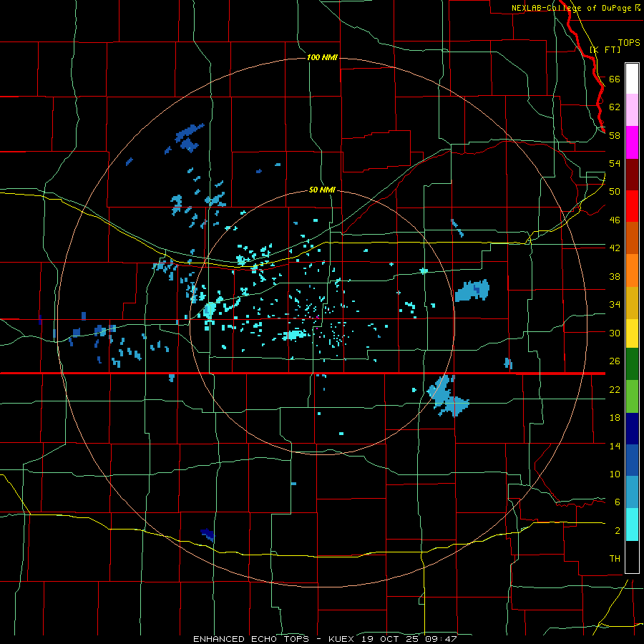
Task: Click the Enhanced Echo Tops KUEX timestamp caption
Action: click(x=325, y=639)
